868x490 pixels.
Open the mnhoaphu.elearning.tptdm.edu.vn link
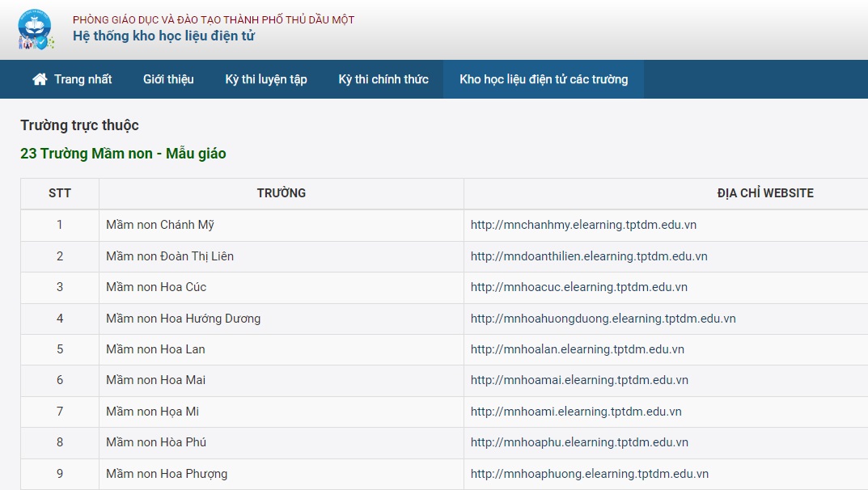click(x=579, y=442)
